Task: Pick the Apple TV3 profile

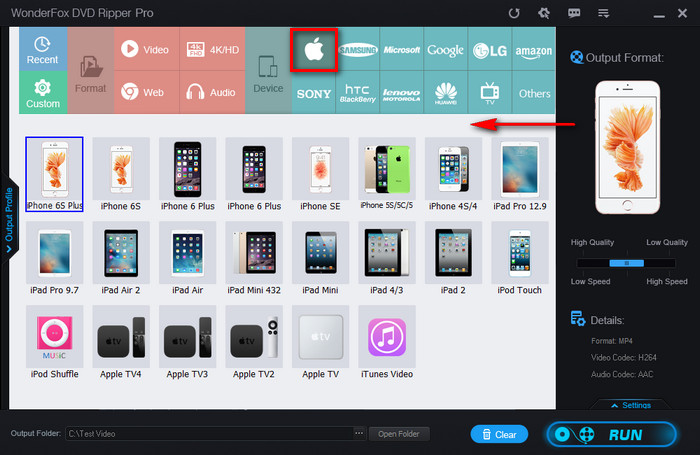Action: pyautogui.click(x=188, y=342)
